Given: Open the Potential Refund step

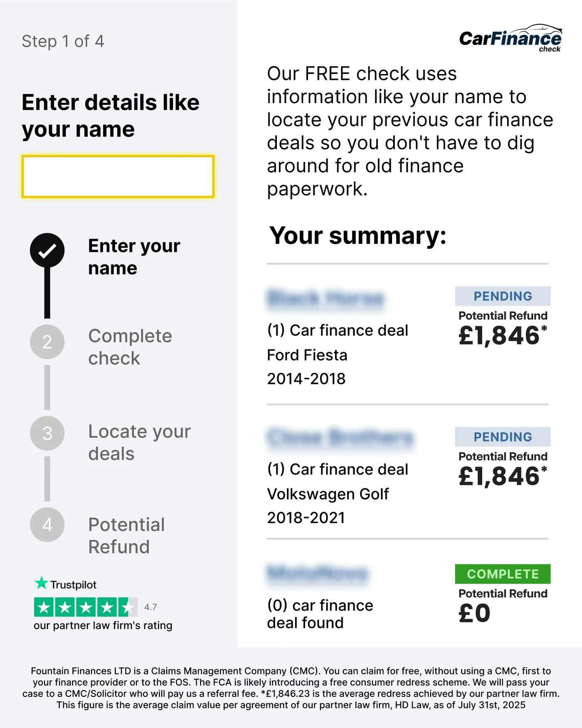Looking at the screenshot, I should [x=126, y=535].
